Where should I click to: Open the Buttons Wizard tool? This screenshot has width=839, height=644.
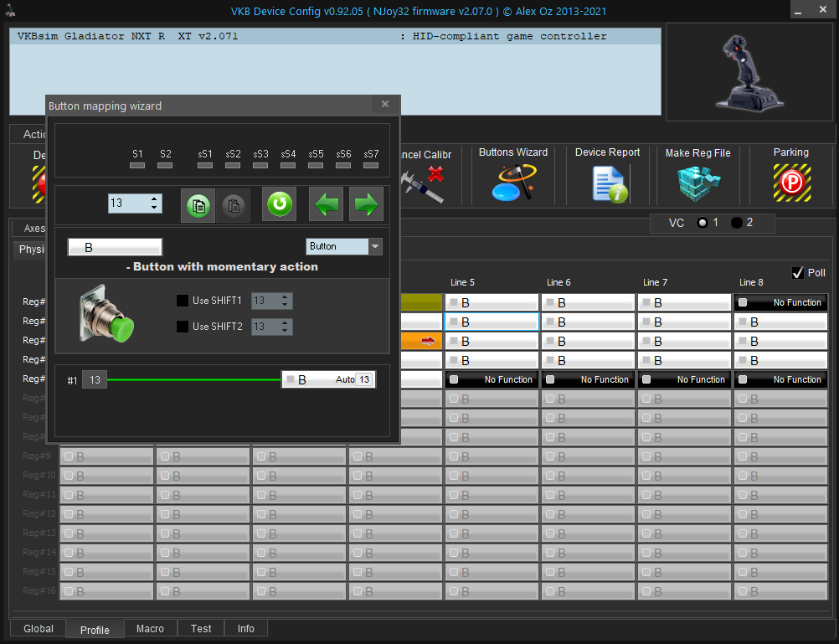click(513, 183)
